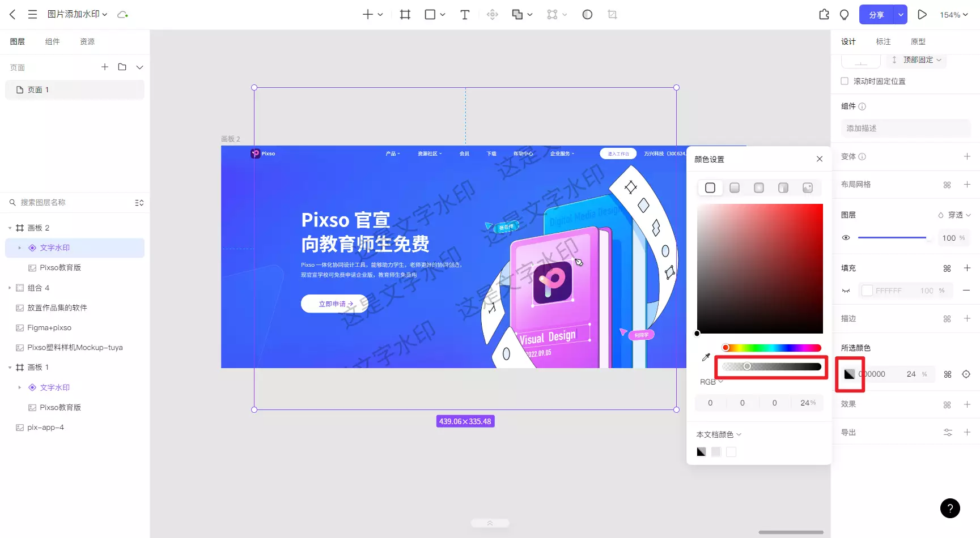Expand the pages list chevron

(x=139, y=67)
